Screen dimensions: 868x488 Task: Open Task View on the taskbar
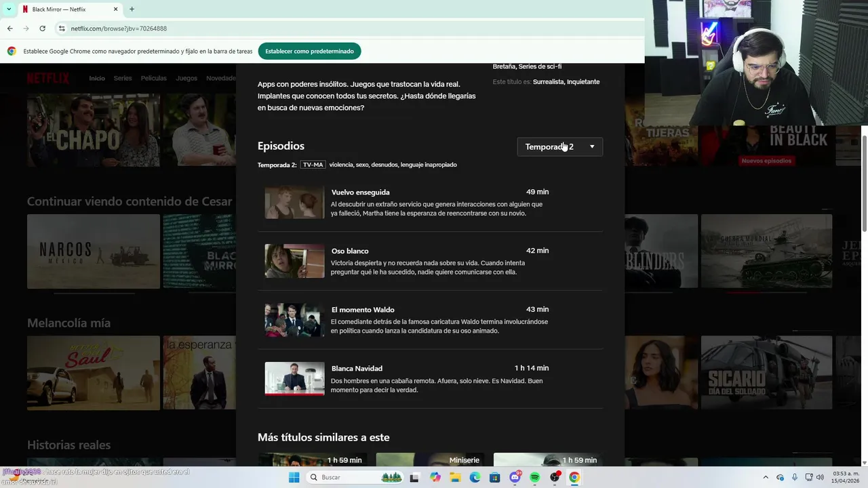(x=414, y=477)
